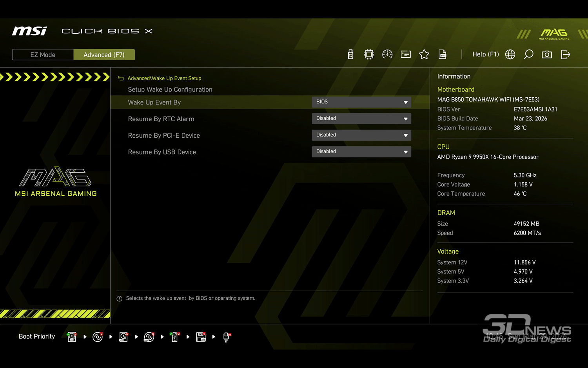The image size is (588, 368).
Task: Open the M-Flash USB update icon
Action: (x=350, y=55)
